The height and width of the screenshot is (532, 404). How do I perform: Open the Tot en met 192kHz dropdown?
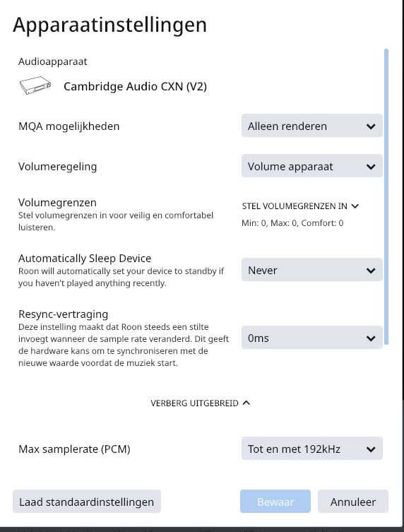(x=311, y=449)
